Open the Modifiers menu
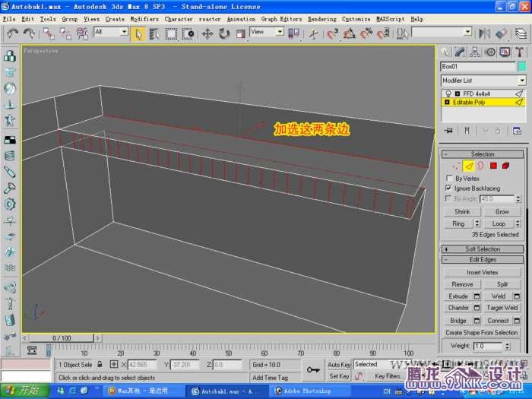The width and height of the screenshot is (532, 399). click(x=144, y=19)
